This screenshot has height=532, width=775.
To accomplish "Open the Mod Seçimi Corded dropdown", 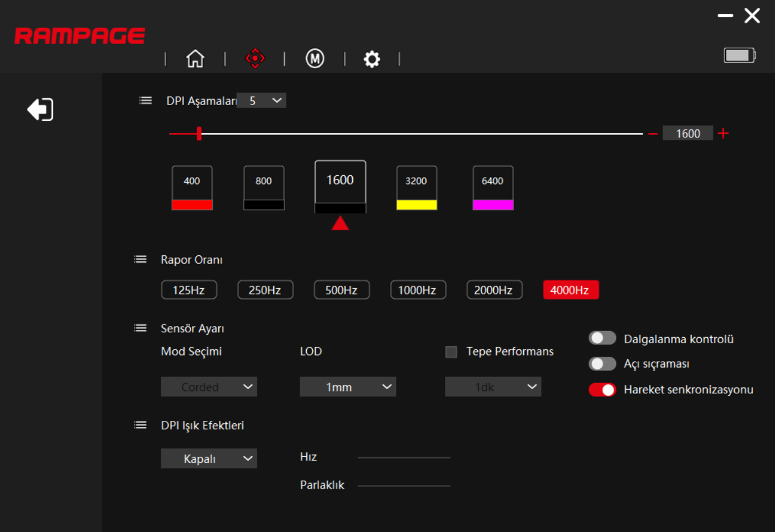I will tap(208, 386).
